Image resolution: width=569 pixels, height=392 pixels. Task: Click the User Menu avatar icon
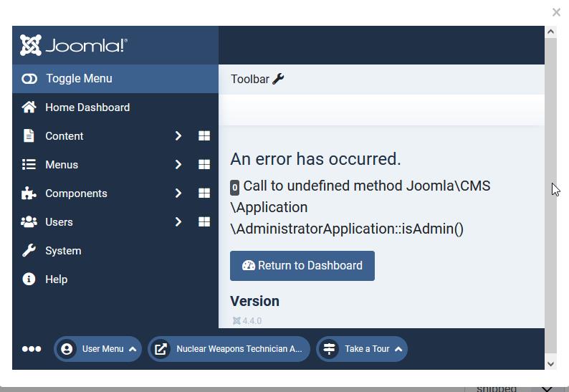67,349
